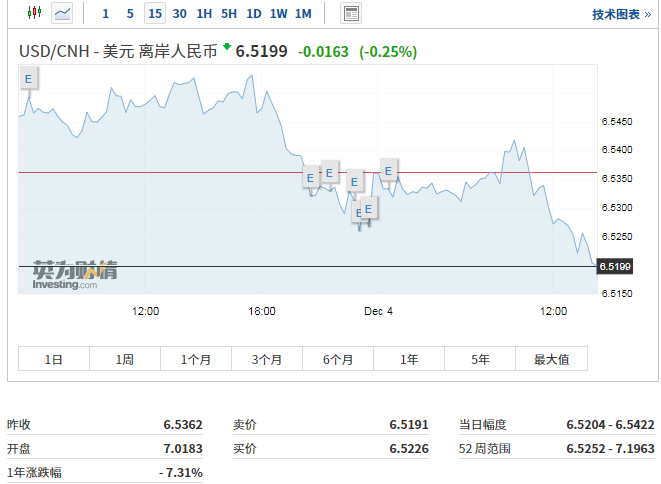Set chart interval to 1W
The height and width of the screenshot is (484, 661).
(x=278, y=14)
